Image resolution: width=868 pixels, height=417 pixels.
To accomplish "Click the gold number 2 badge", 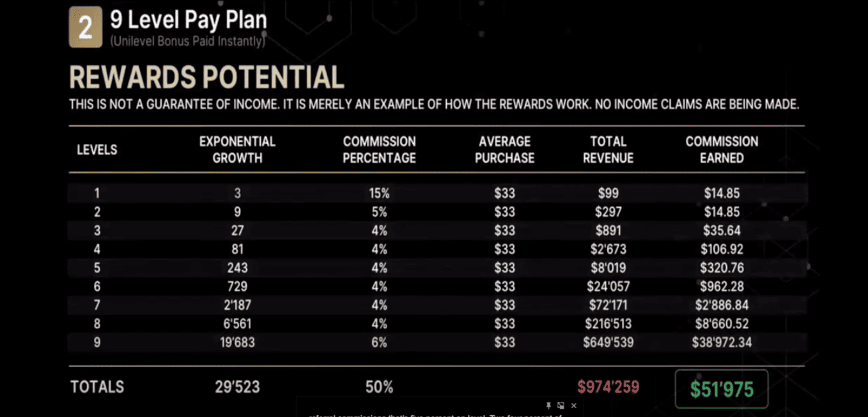I will tap(85, 26).
